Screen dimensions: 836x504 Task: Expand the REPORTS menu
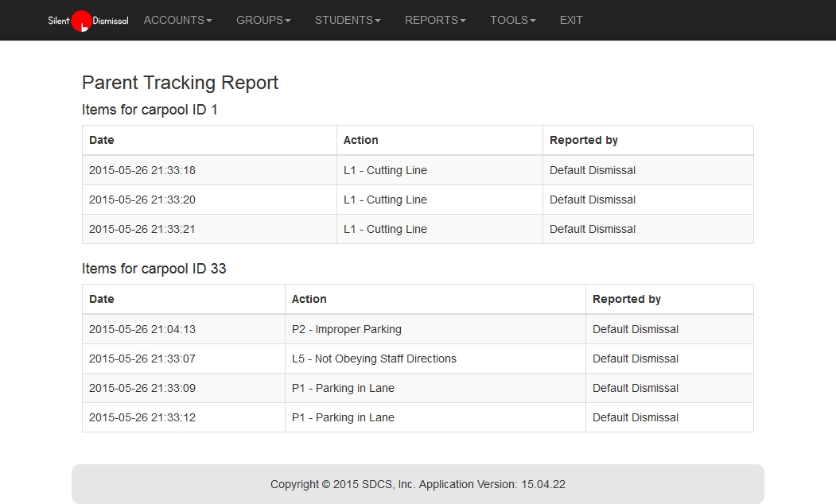pyautogui.click(x=435, y=20)
